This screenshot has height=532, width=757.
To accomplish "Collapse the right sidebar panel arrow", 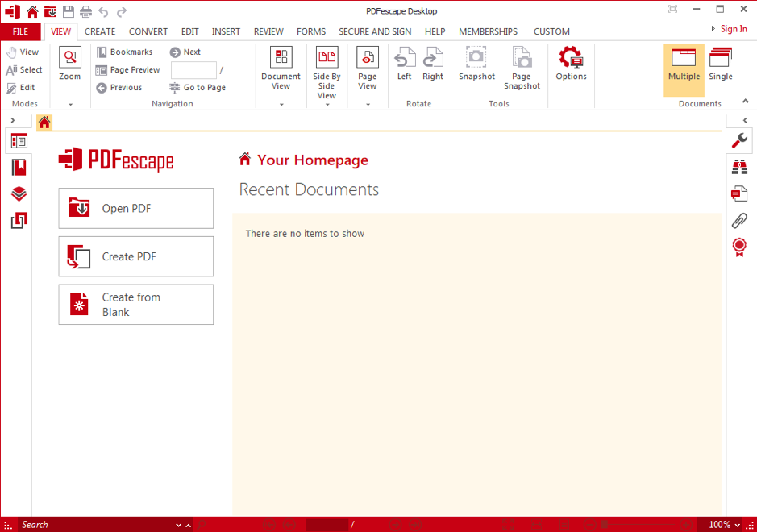I will pyautogui.click(x=745, y=120).
